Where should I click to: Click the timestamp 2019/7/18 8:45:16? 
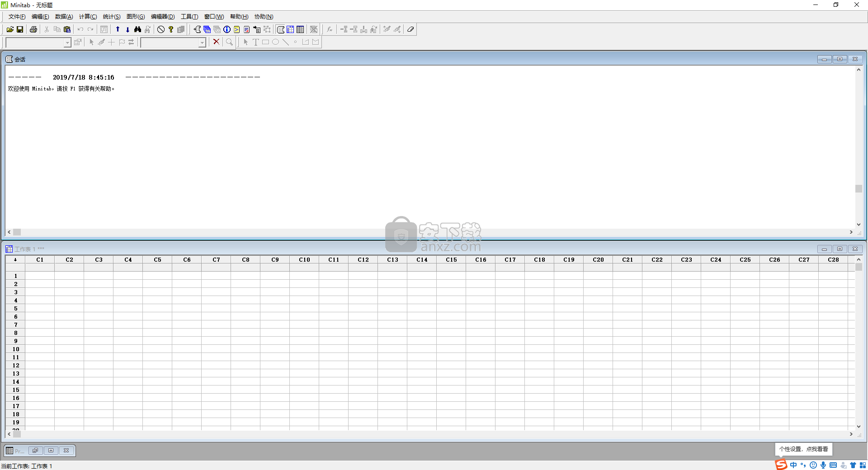[83, 77]
